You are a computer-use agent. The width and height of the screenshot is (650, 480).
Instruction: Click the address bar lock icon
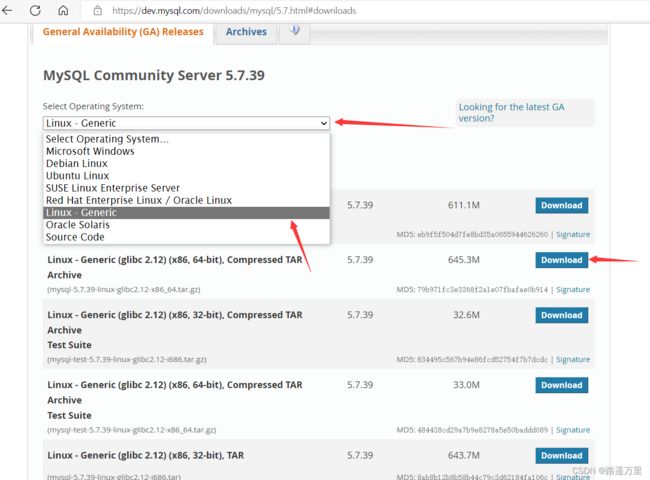coord(97,11)
